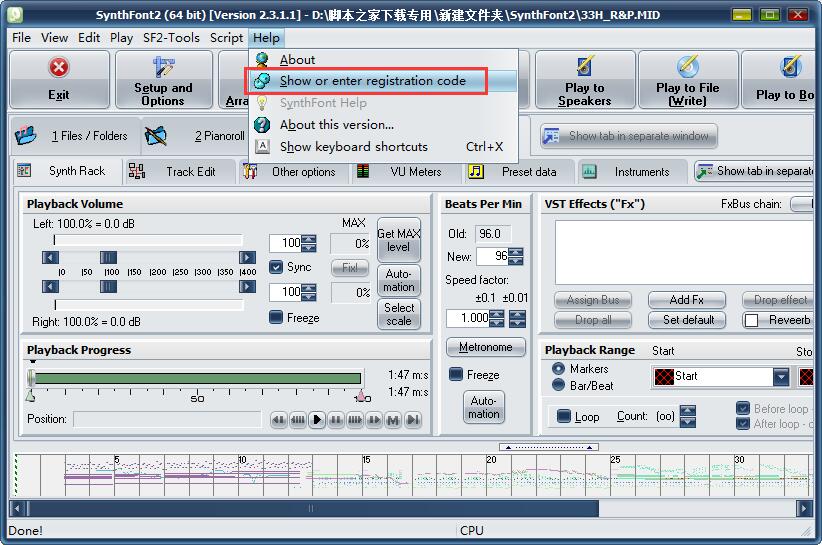Lower the speed factor by 0.01 with the down arrow

point(517,323)
